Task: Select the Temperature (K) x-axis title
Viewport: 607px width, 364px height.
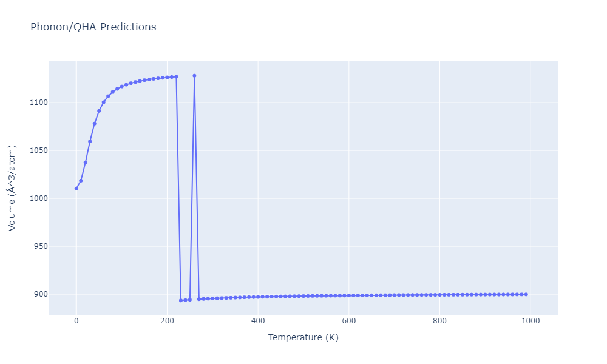Action: pyautogui.click(x=303, y=337)
